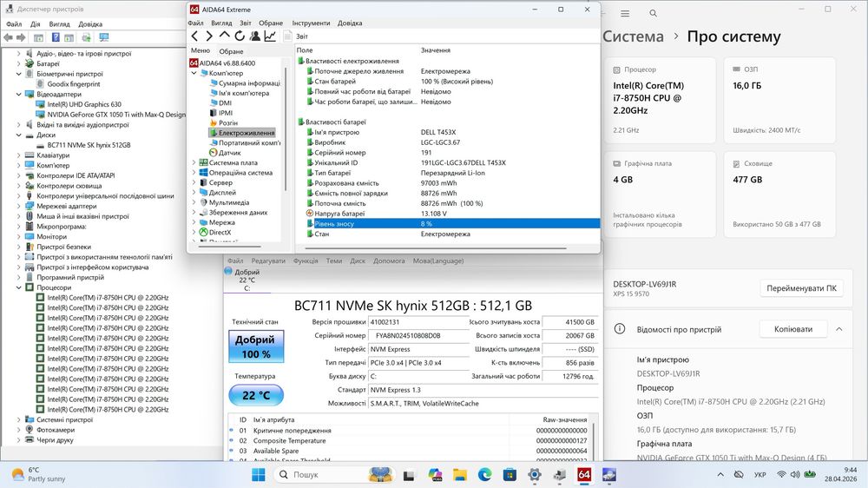Collapse Комп'ютер node in AIDA64 tree
This screenshot has height=488, width=868.
click(194, 73)
